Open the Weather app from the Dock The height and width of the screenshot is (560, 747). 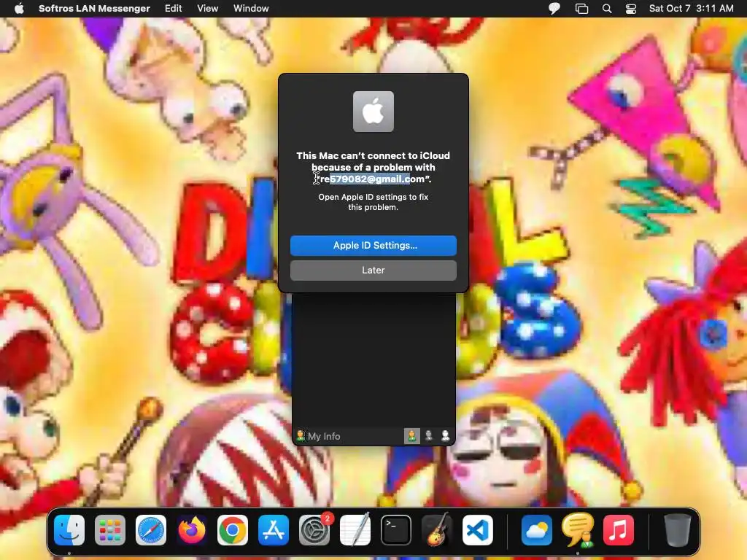[536, 529]
